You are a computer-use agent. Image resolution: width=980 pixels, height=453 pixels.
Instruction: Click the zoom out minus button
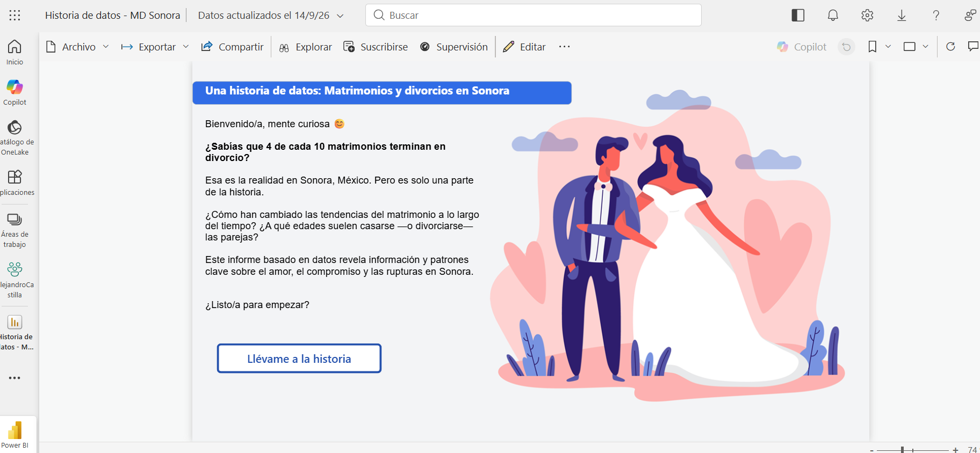click(x=871, y=450)
